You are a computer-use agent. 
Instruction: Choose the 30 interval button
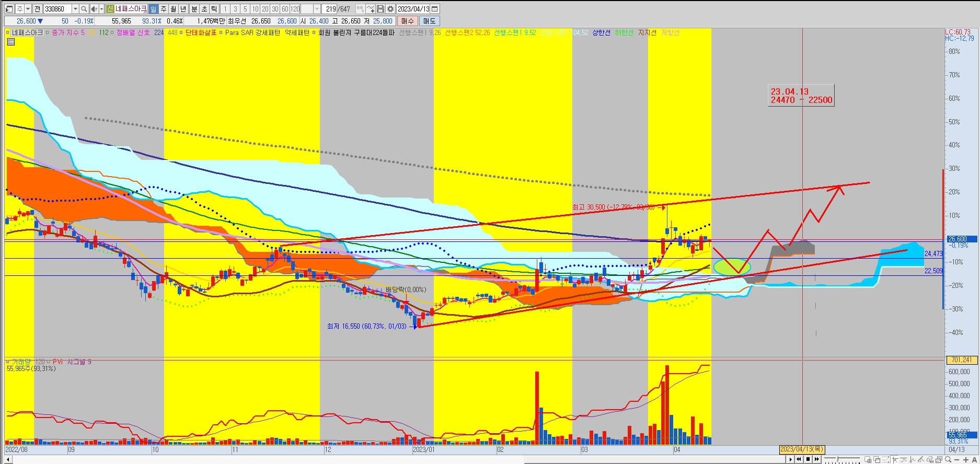click(x=275, y=9)
